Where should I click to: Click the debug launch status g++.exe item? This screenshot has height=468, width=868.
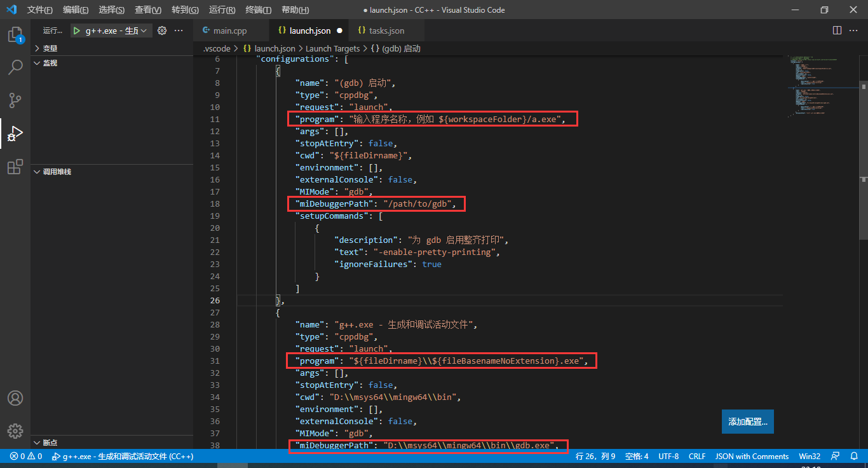pyautogui.click(x=123, y=457)
